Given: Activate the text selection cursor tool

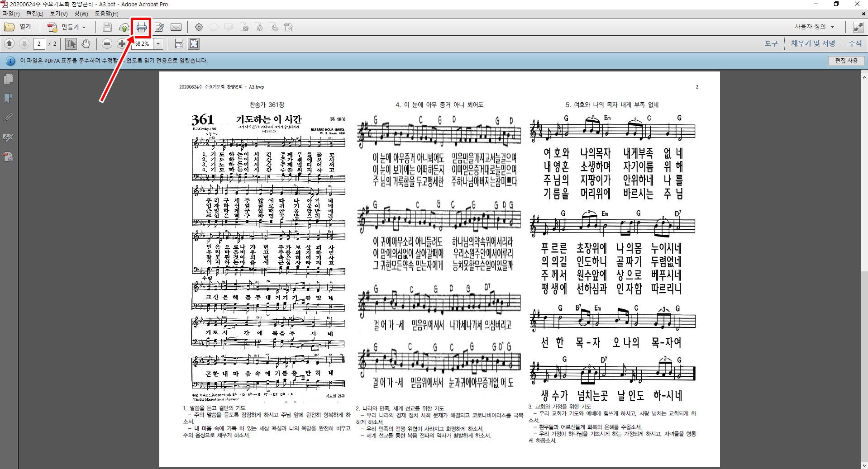Looking at the screenshot, I should [x=71, y=43].
